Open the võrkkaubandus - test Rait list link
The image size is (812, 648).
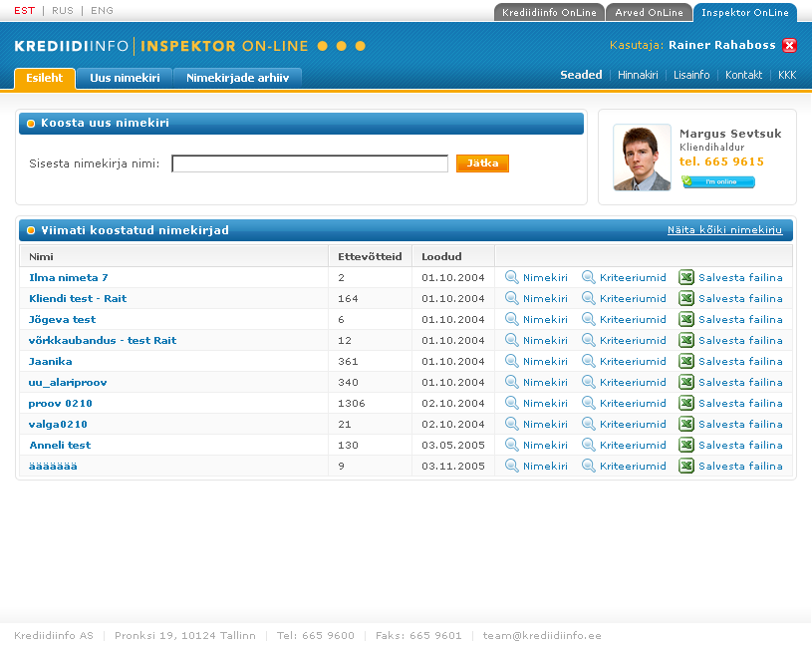[x=103, y=340]
